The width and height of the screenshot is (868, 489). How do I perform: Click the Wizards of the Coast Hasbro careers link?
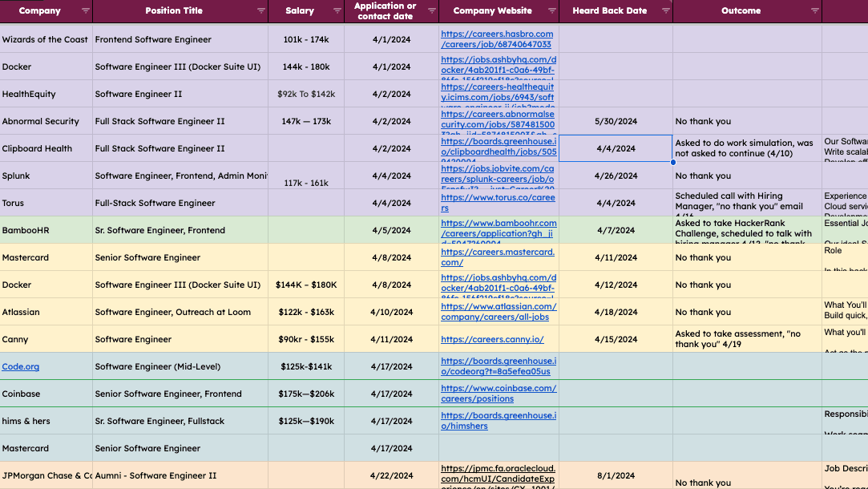coord(497,34)
